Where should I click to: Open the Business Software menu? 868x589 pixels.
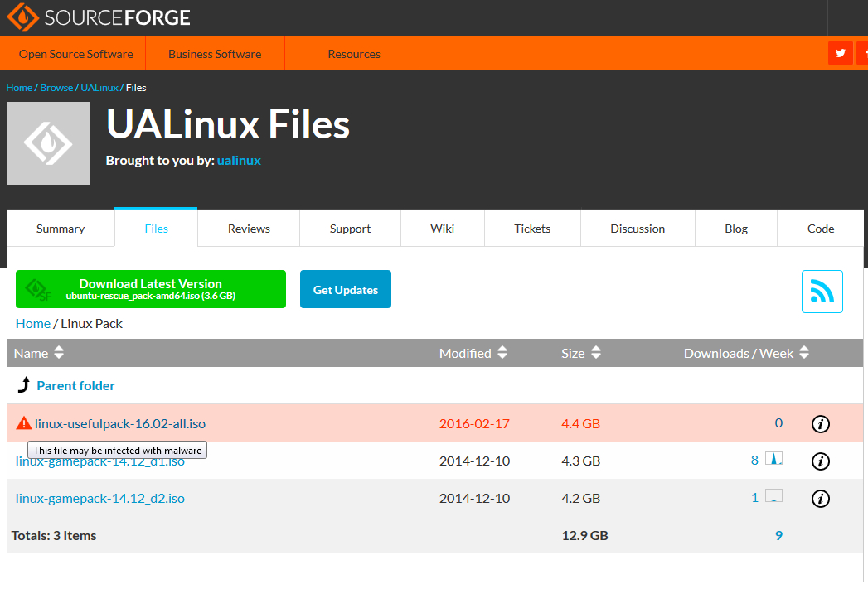click(x=215, y=54)
